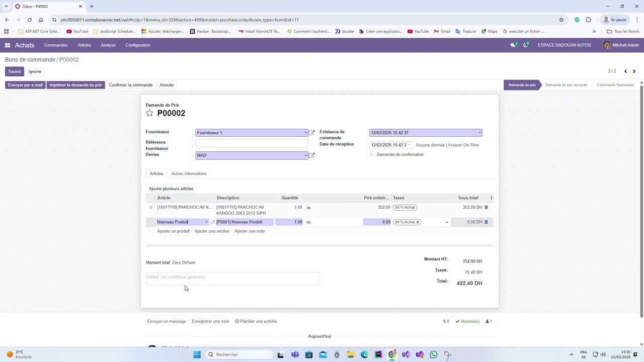
Task: Click Envoyer par e-mail
Action: [25, 85]
